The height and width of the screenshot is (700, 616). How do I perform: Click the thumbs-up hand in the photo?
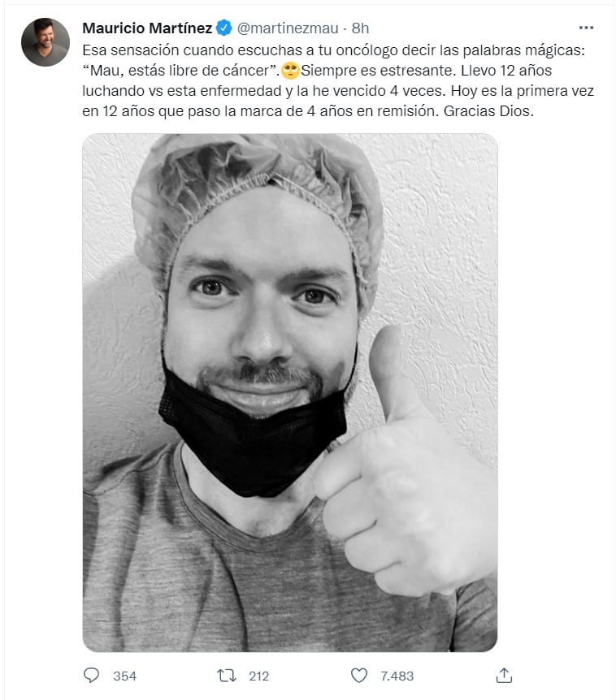point(404,473)
